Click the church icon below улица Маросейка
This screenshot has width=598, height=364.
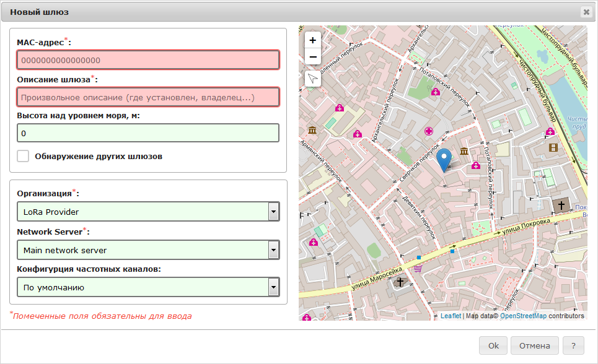click(400, 282)
